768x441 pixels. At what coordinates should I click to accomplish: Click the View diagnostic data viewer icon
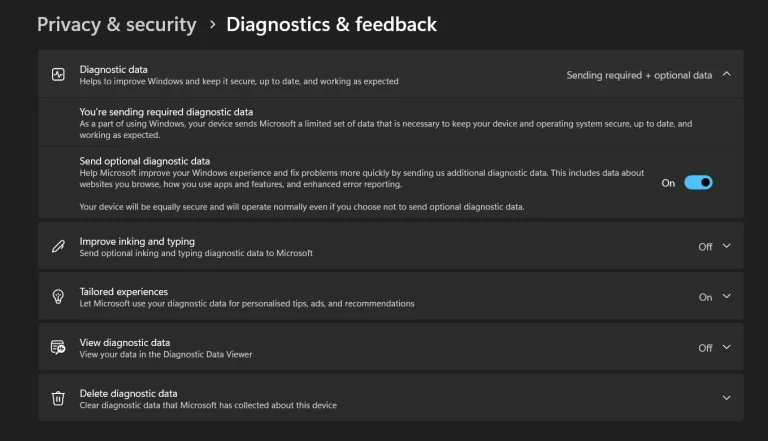[58, 347]
